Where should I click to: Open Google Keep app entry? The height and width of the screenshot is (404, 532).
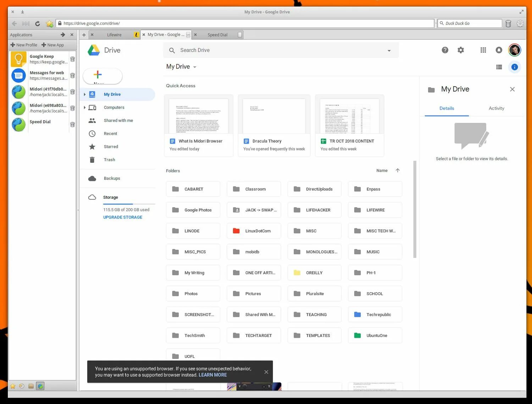click(39, 59)
